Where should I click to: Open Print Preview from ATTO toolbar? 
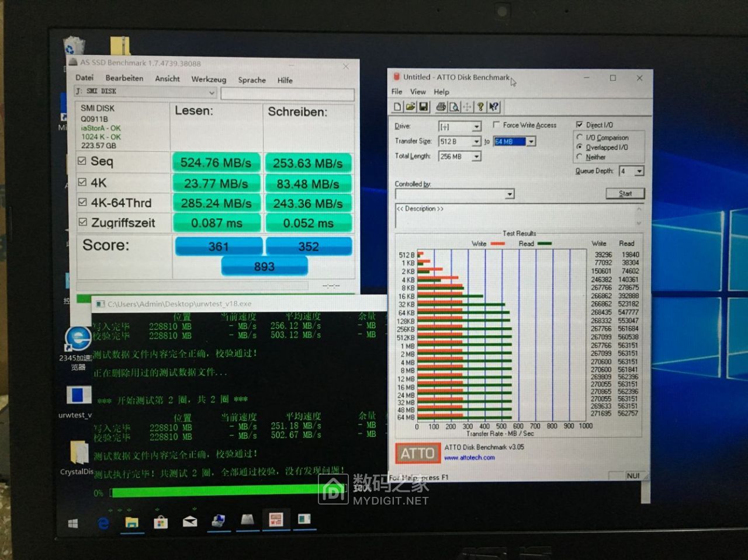click(x=454, y=107)
